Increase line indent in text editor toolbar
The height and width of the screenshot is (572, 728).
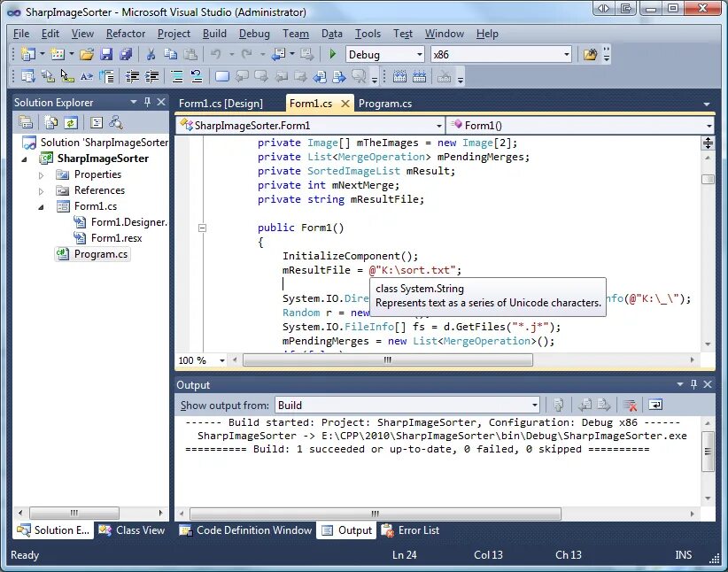151,76
